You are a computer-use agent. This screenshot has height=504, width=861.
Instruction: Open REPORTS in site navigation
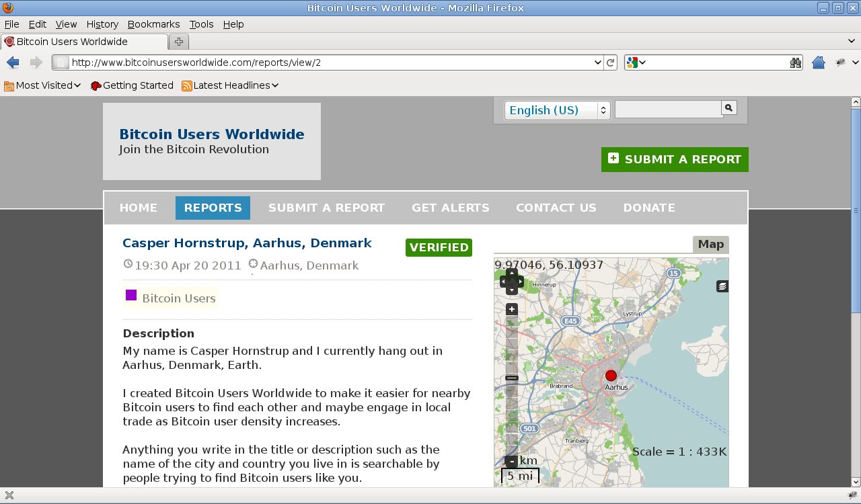213,208
